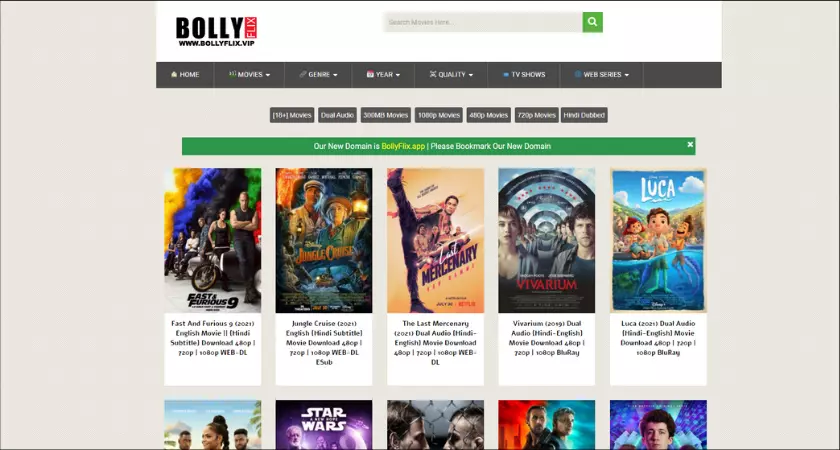Viewport: 840px width, 450px height.
Task: Click the Vivarium (2019) Dual Audio title link
Action: click(x=546, y=338)
